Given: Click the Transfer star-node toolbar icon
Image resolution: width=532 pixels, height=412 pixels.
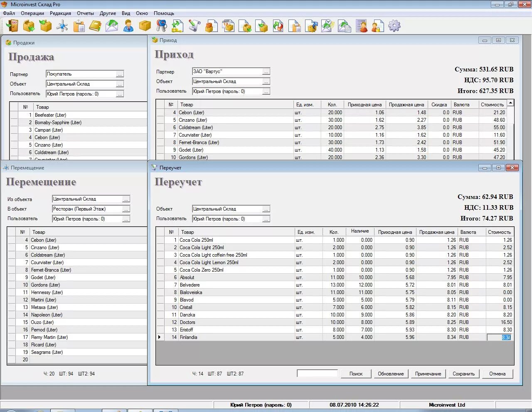Looking at the screenshot, I should coord(62,26).
